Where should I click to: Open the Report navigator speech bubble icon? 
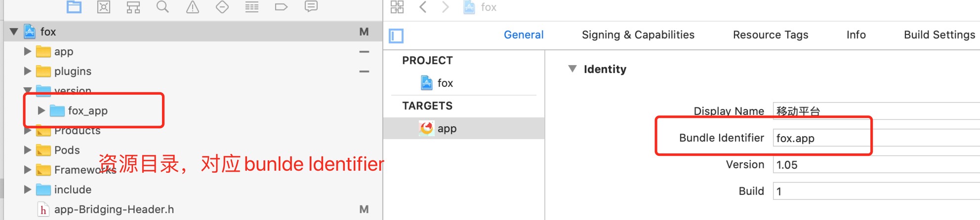[x=311, y=7]
